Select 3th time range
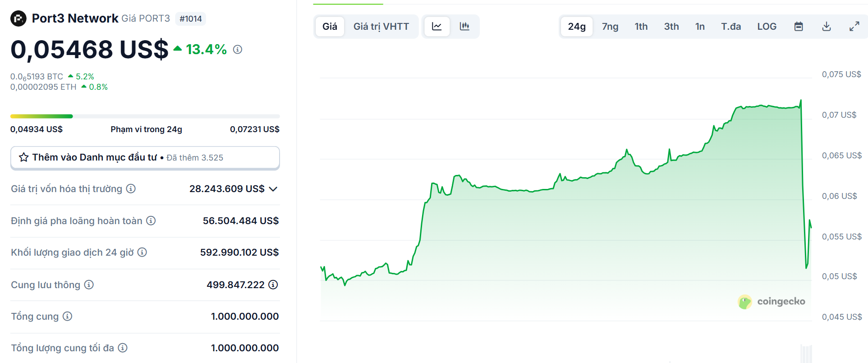Image resolution: width=868 pixels, height=363 pixels. pos(671,26)
